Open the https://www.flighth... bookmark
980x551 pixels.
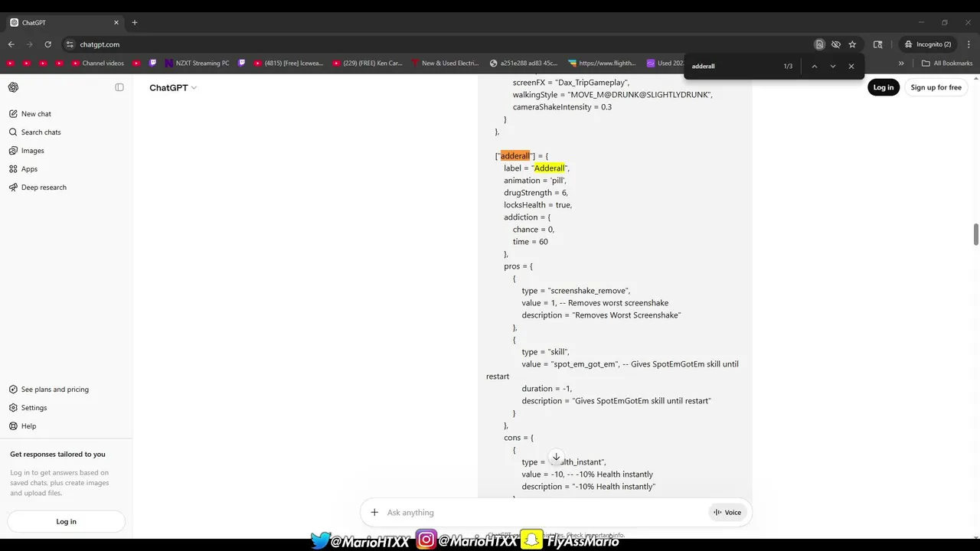coord(602,64)
